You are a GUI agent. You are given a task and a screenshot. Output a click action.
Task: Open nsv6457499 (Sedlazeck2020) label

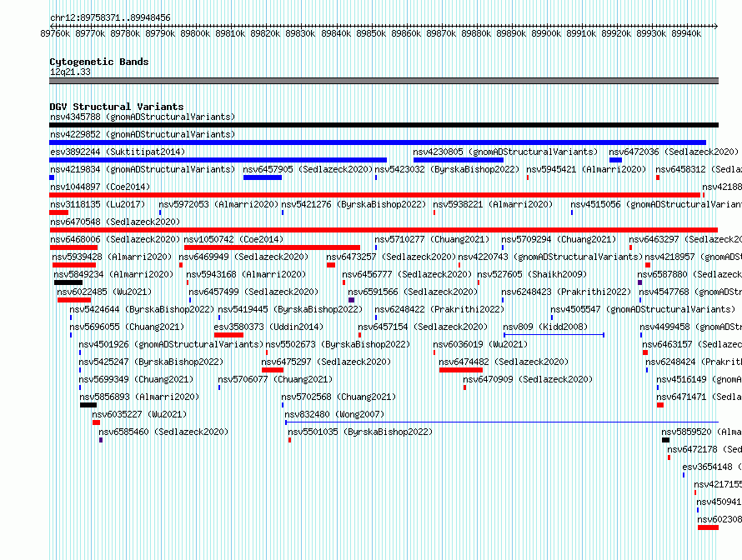point(253,292)
